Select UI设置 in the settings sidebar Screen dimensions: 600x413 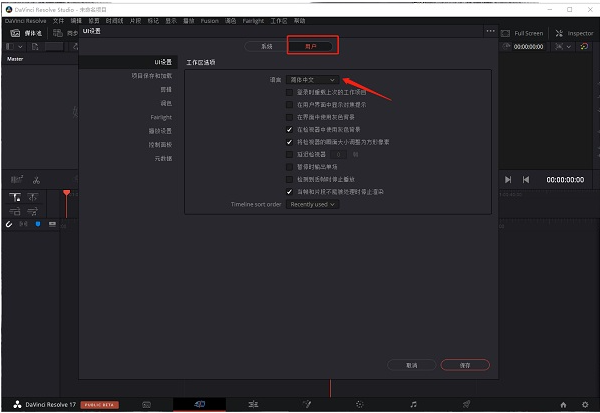point(128,62)
